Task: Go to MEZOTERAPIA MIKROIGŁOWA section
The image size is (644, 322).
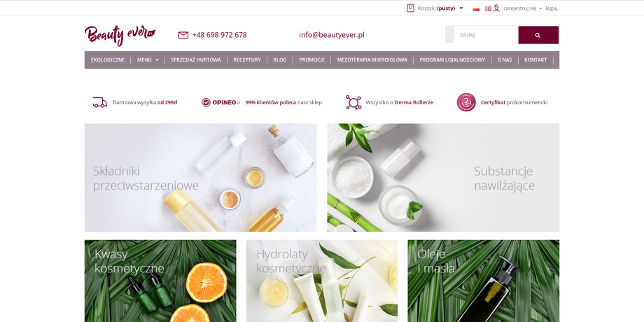Action: (x=372, y=60)
